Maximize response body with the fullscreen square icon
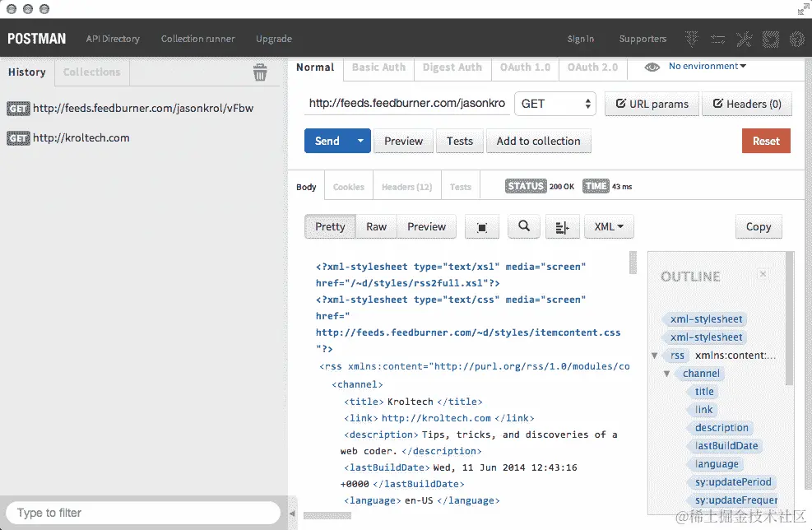This screenshot has height=530, width=812. coord(481,227)
